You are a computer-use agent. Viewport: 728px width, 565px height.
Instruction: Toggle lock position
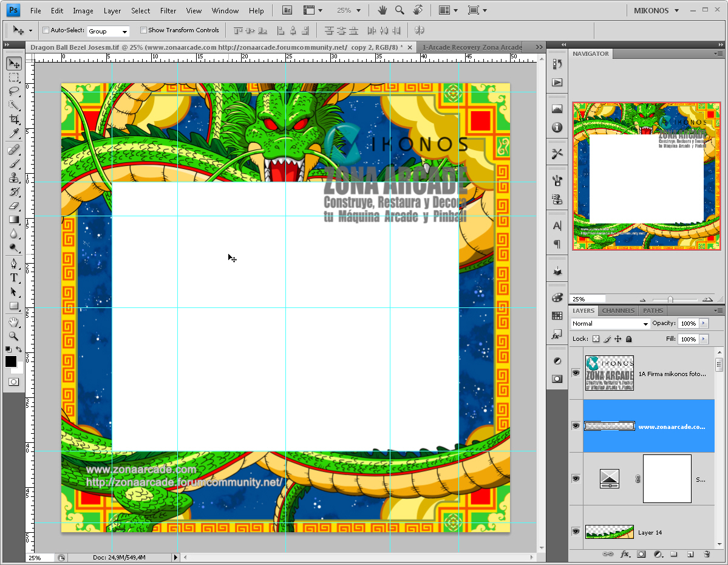(x=618, y=339)
